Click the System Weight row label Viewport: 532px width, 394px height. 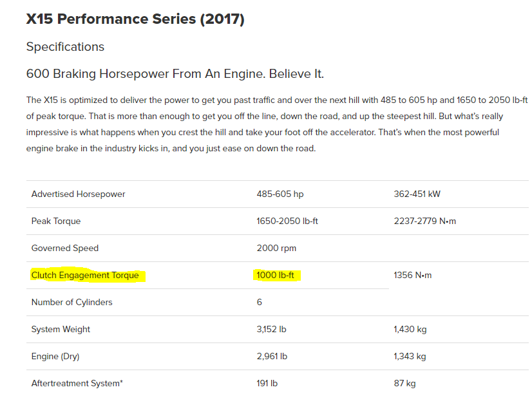[61, 330]
